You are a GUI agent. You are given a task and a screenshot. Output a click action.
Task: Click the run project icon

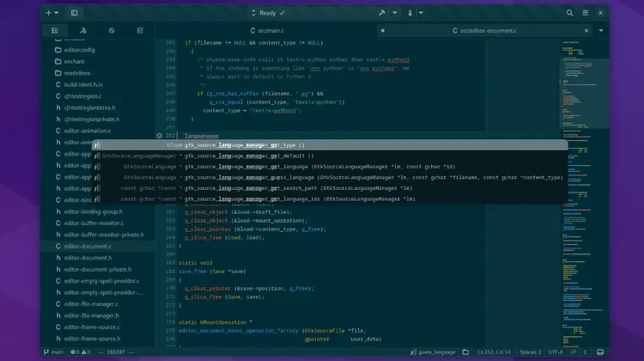pos(410,13)
